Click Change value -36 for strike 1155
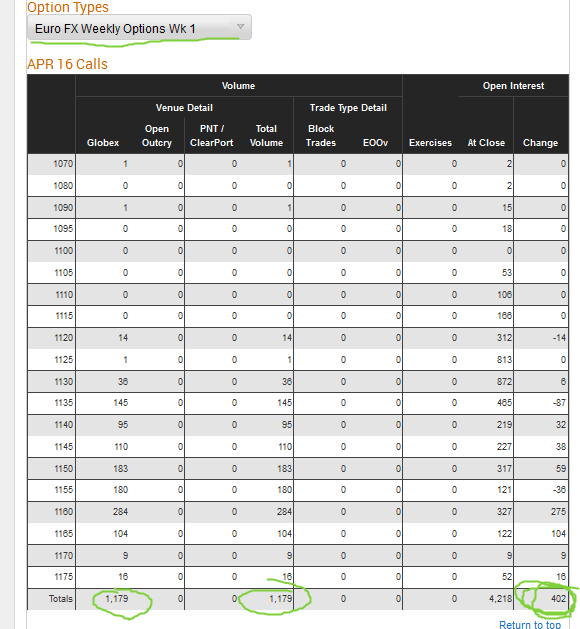The height and width of the screenshot is (629, 580). point(559,490)
